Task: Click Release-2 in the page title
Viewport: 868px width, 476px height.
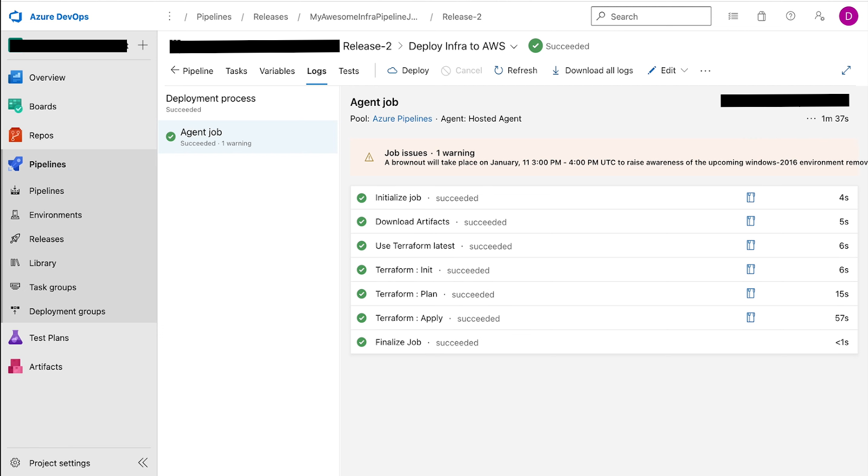Action: click(x=367, y=46)
